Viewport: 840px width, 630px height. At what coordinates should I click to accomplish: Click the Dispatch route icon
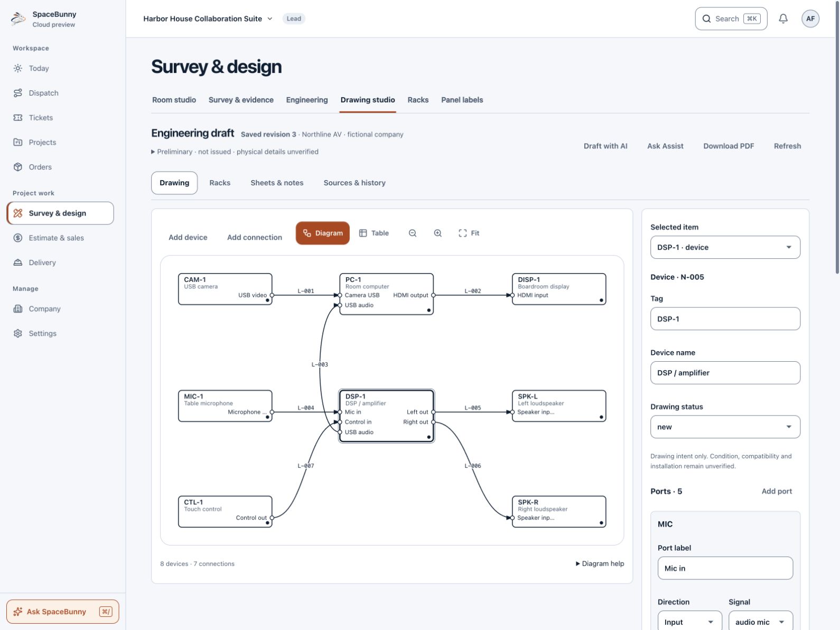[x=18, y=93]
